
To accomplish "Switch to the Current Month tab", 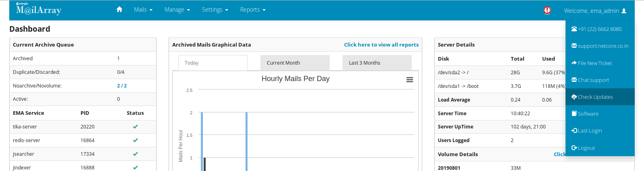I will [x=295, y=63].
